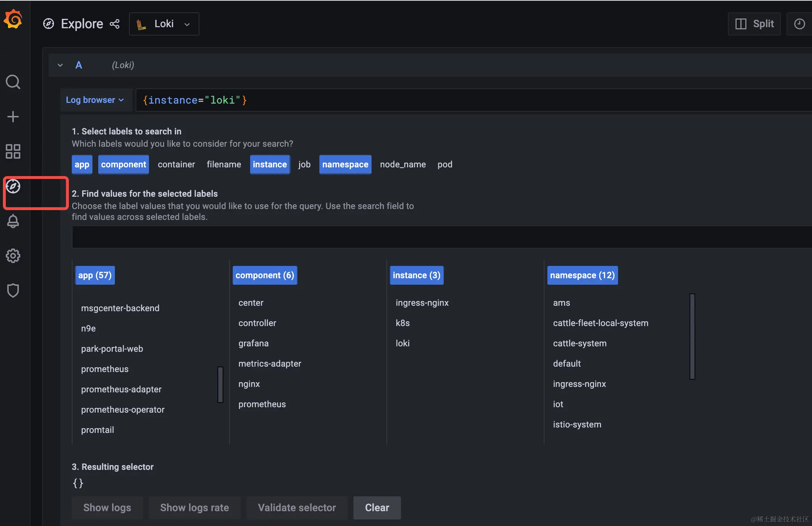812x526 pixels.
Task: Open the Loki data source dropdown
Action: tap(164, 24)
